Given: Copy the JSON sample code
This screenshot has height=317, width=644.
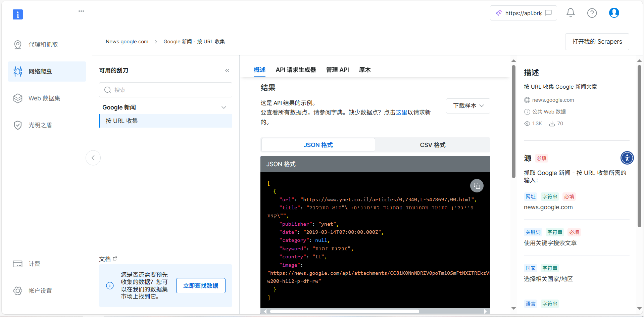Looking at the screenshot, I should [477, 186].
